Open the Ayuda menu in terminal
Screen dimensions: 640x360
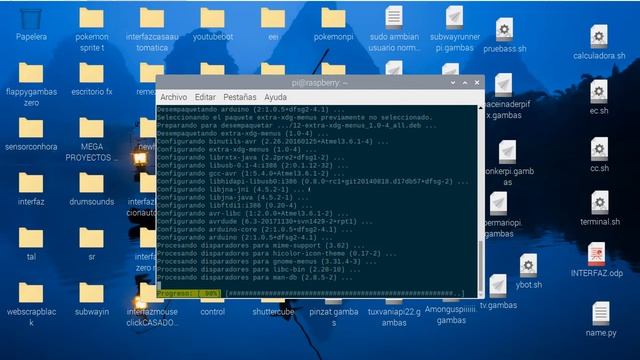pyautogui.click(x=276, y=97)
